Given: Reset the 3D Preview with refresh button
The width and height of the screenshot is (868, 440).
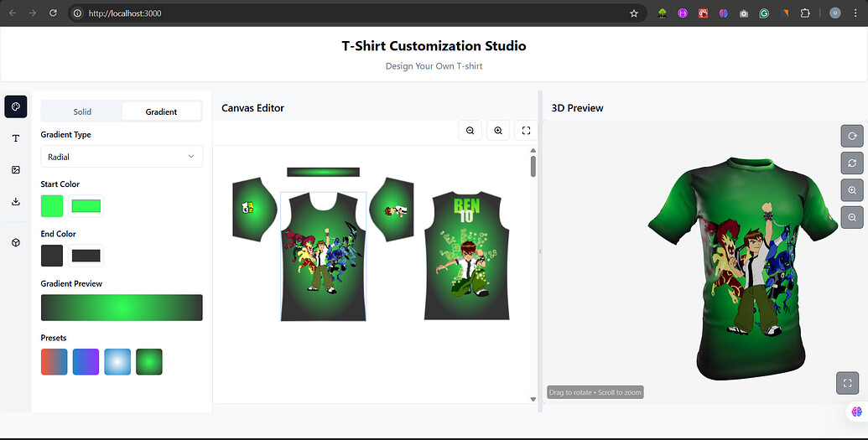Looking at the screenshot, I should 852,163.
